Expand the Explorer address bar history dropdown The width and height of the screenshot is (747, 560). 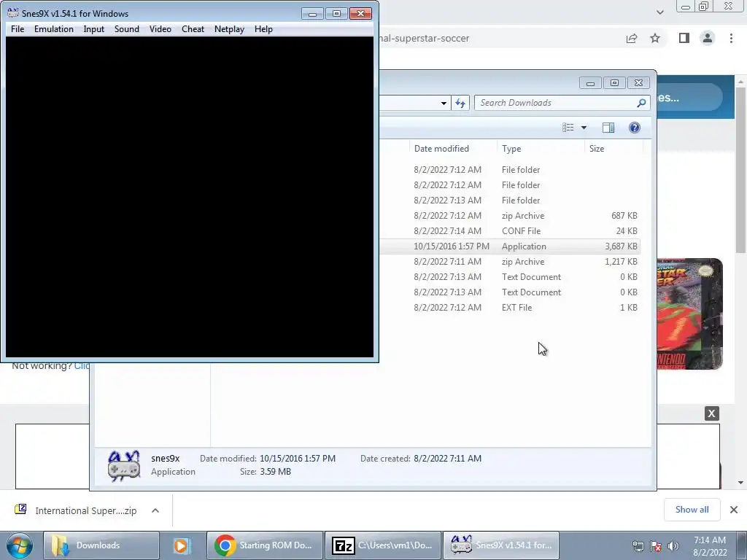444,103
